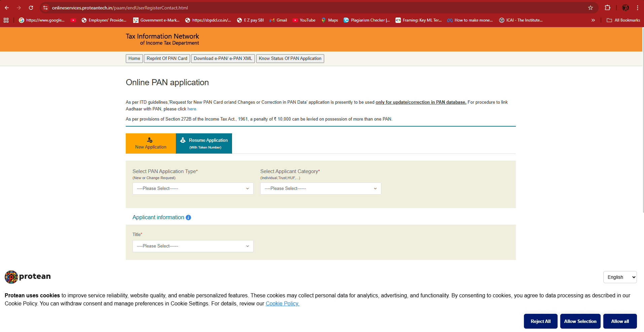The image size is (644, 332).
Task: Click the info icon beside Applicant information
Action: click(188, 217)
